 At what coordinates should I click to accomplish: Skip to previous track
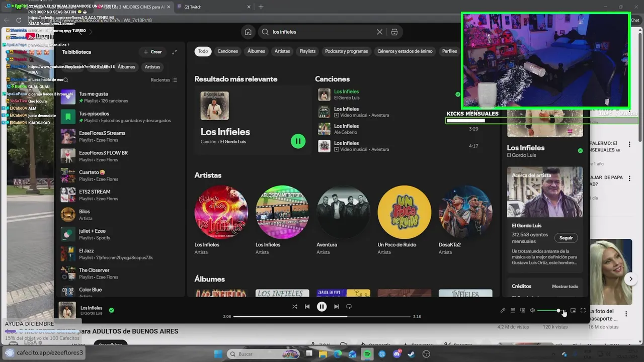pyautogui.click(x=307, y=307)
